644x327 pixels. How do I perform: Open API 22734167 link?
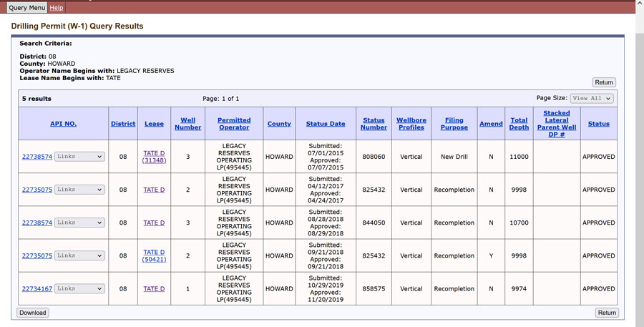(37, 289)
